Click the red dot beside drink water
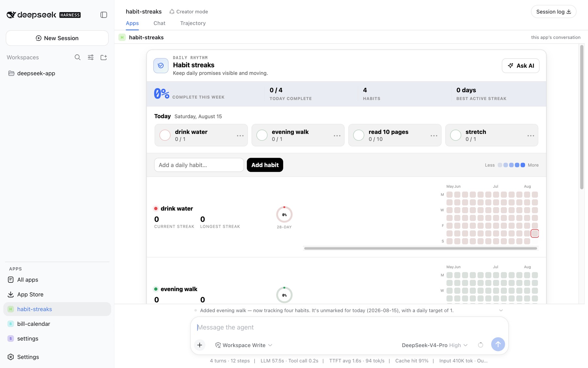The width and height of the screenshot is (588, 368). tap(156, 208)
